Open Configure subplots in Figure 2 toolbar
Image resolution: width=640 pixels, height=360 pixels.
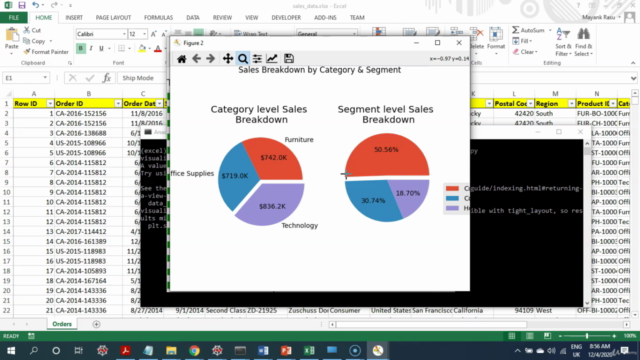coord(257,59)
